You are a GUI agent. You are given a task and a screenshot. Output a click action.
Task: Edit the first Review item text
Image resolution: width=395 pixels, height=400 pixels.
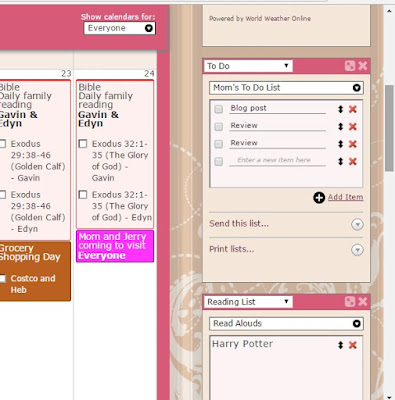277,126
